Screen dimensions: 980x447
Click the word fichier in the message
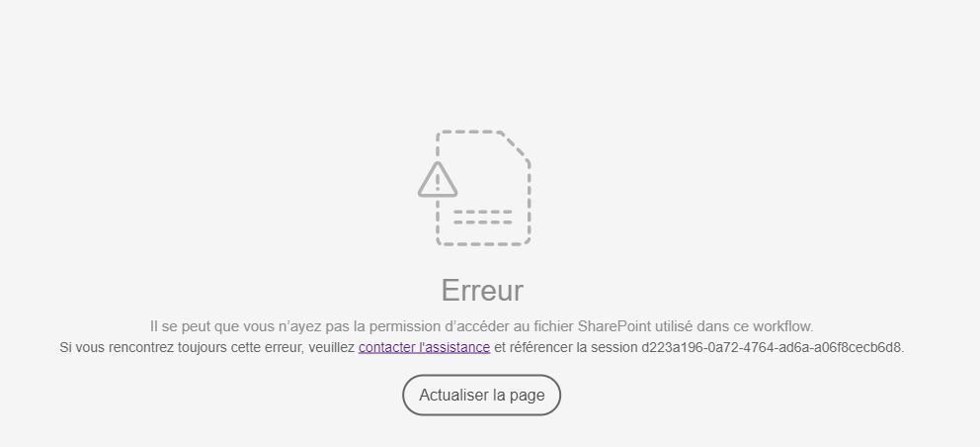pos(553,326)
